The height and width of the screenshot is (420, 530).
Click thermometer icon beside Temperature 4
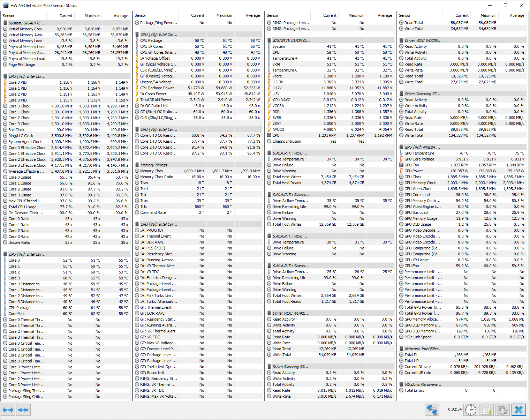coord(269,58)
